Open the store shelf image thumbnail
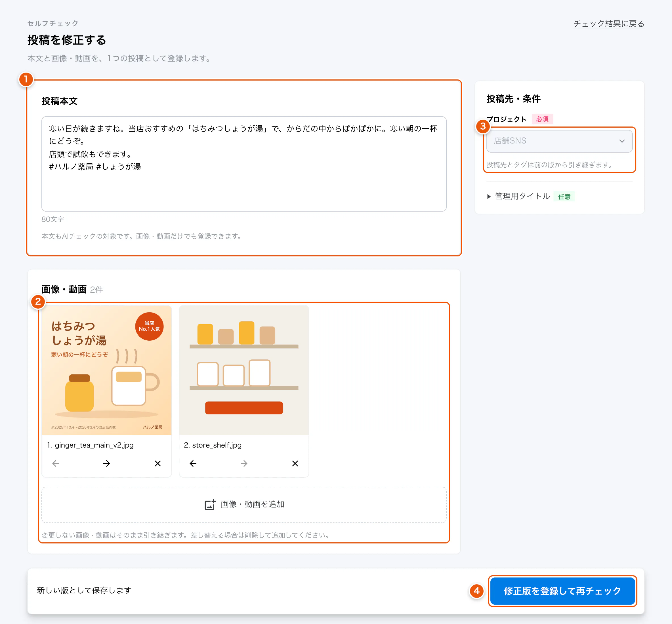 [x=243, y=370]
